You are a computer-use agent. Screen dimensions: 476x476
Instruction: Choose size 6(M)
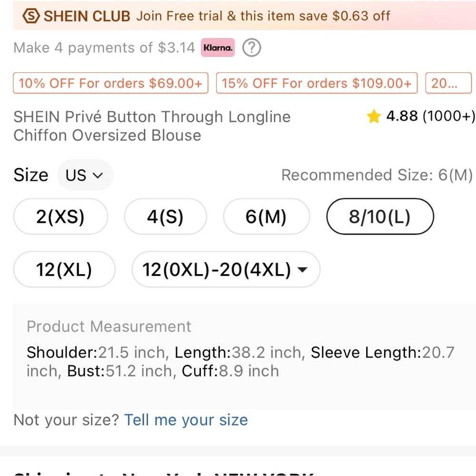(x=266, y=217)
